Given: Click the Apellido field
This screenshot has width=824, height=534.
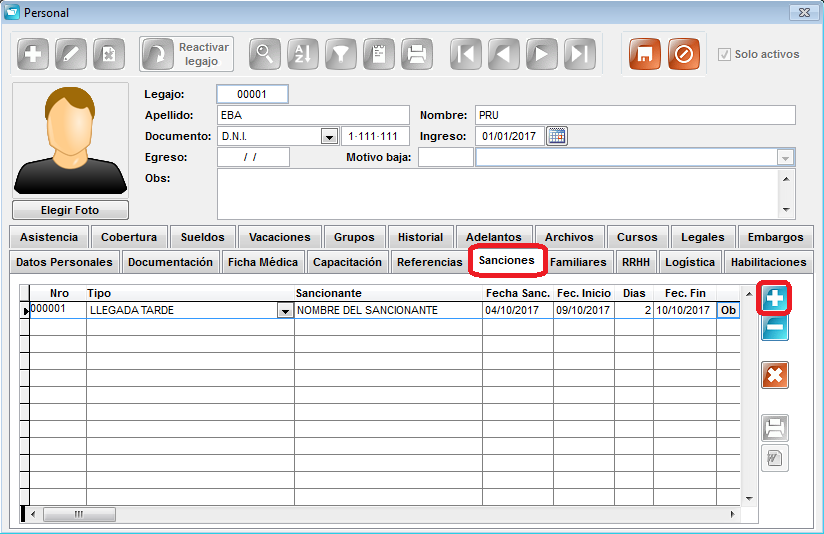Looking at the screenshot, I should click(x=313, y=115).
